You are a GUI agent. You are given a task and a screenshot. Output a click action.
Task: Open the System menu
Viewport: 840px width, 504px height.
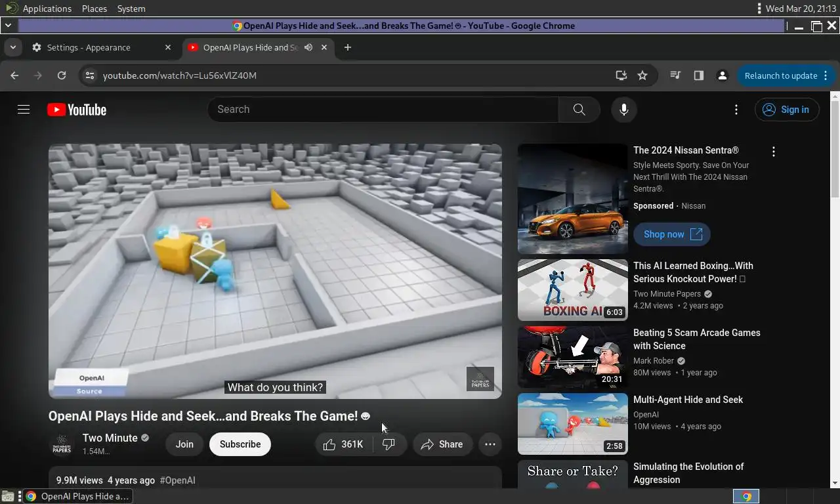click(x=131, y=9)
